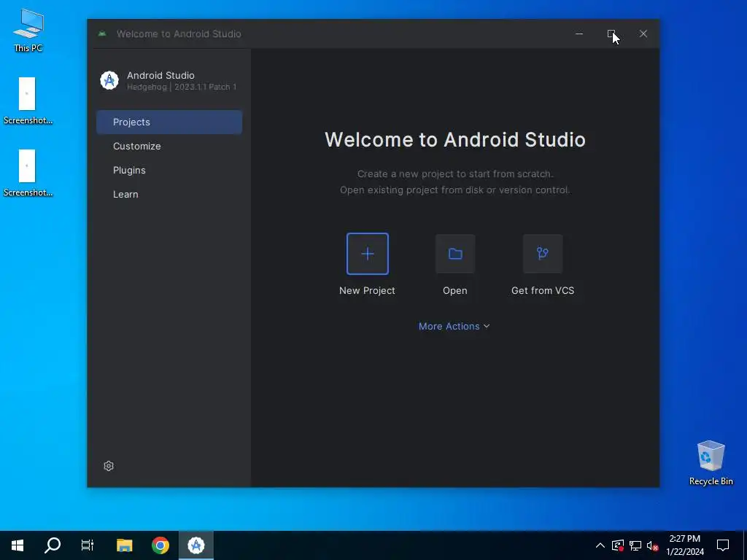Open File Explorer from taskbar

(x=124, y=545)
